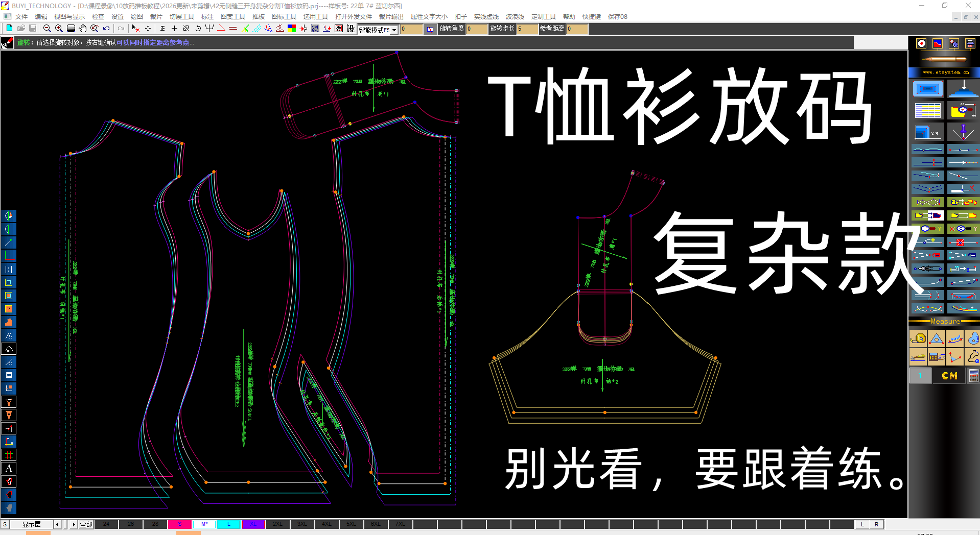The width and height of the screenshot is (980, 535).
Task: Select the four-arrow move tool
Action: click(x=148, y=29)
